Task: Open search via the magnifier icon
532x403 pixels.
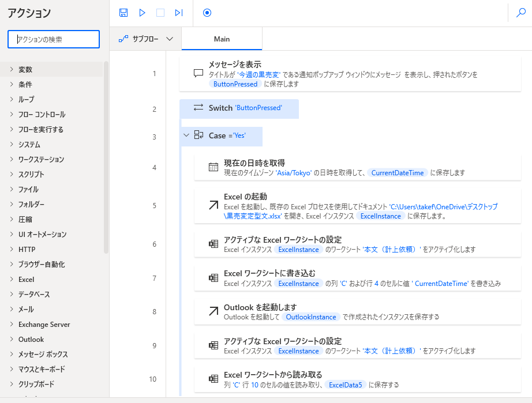Action: click(x=520, y=12)
